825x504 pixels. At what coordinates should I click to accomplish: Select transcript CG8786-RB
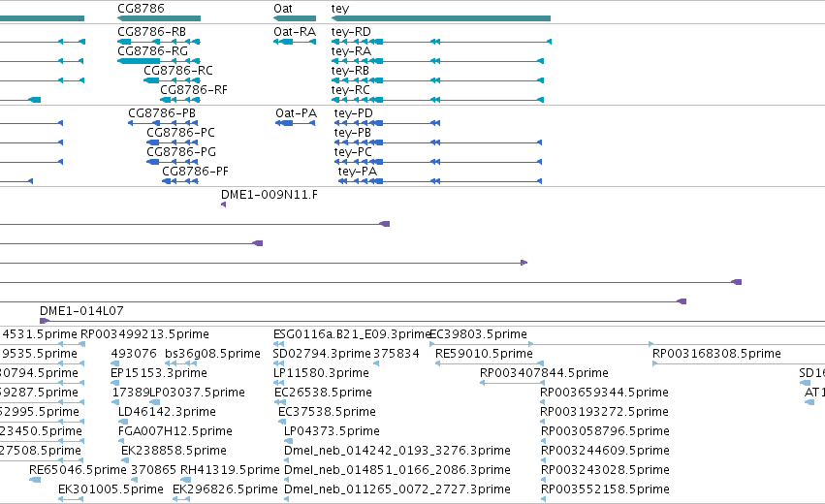(159, 42)
